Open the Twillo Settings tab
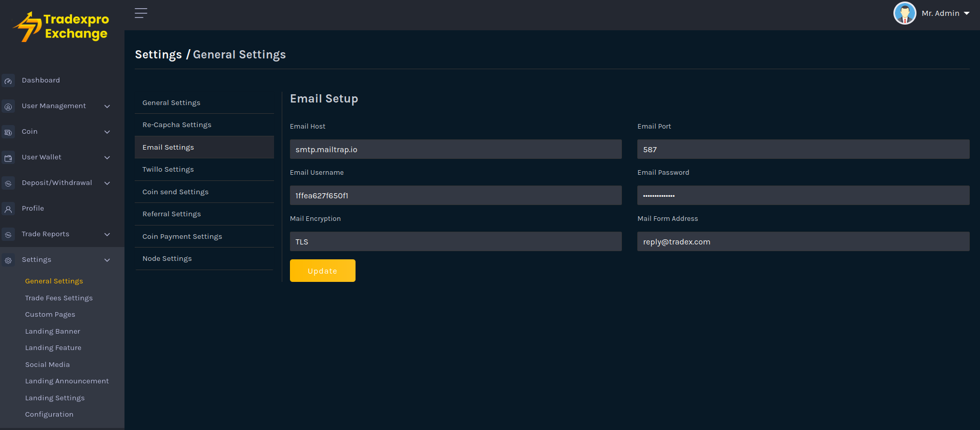Screen dimensions: 980x430 pyautogui.click(x=168, y=170)
